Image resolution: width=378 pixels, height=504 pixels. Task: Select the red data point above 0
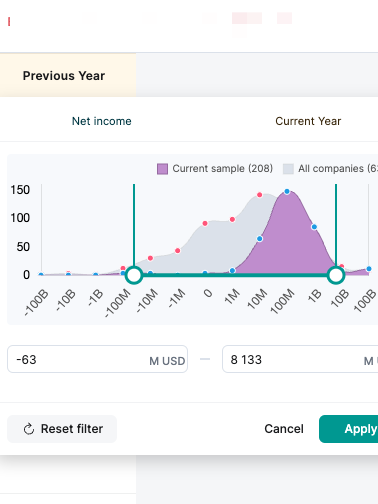coord(205,223)
